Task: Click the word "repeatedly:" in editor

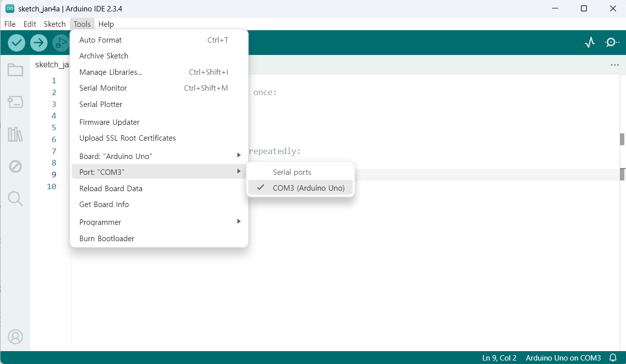Action: pyautogui.click(x=274, y=151)
